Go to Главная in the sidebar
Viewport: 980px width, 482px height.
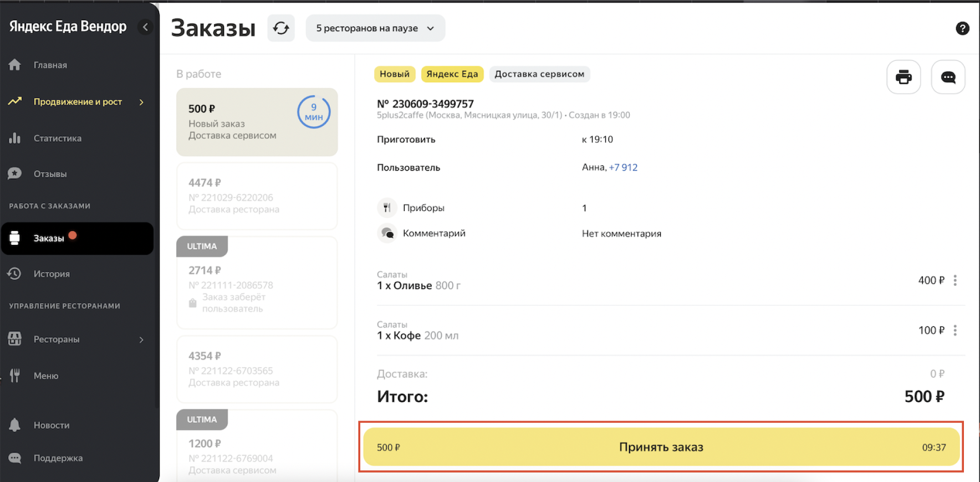pos(50,65)
